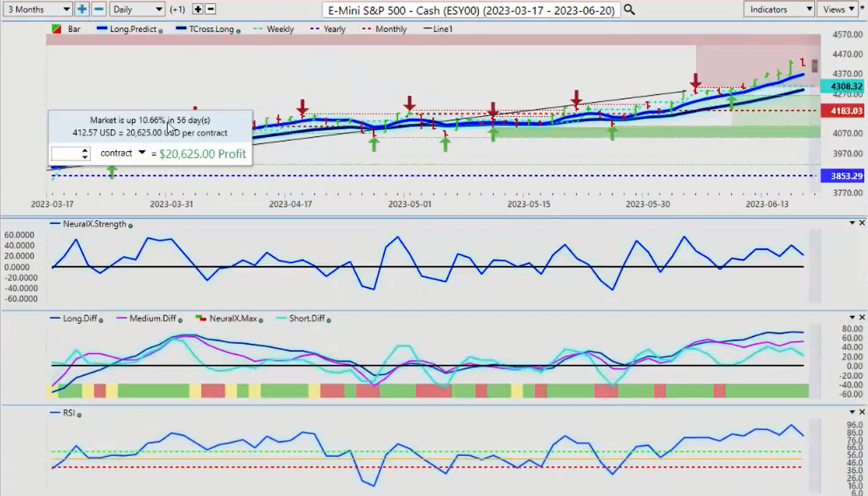Open the Indicators dropdown

click(x=778, y=9)
